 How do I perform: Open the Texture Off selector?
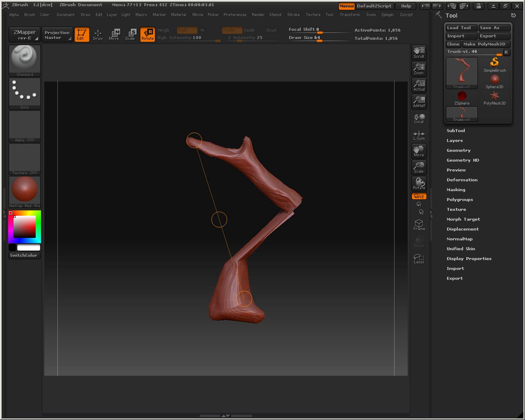coord(25,159)
